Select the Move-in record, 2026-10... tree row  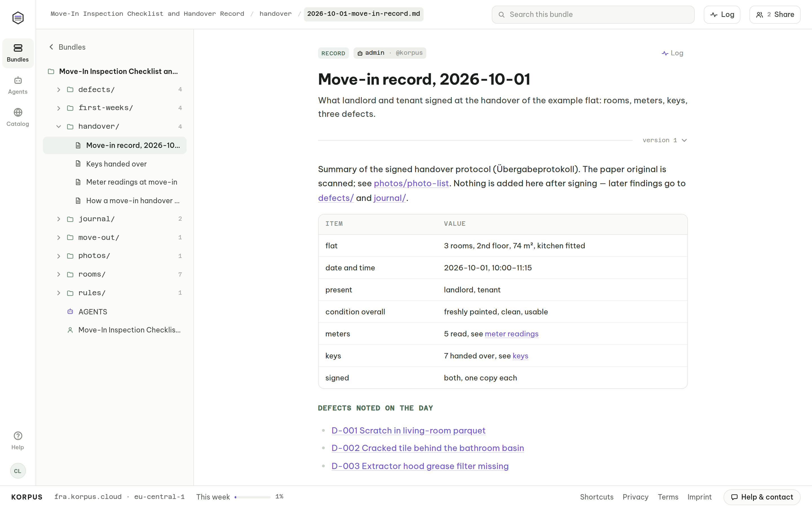point(115,145)
